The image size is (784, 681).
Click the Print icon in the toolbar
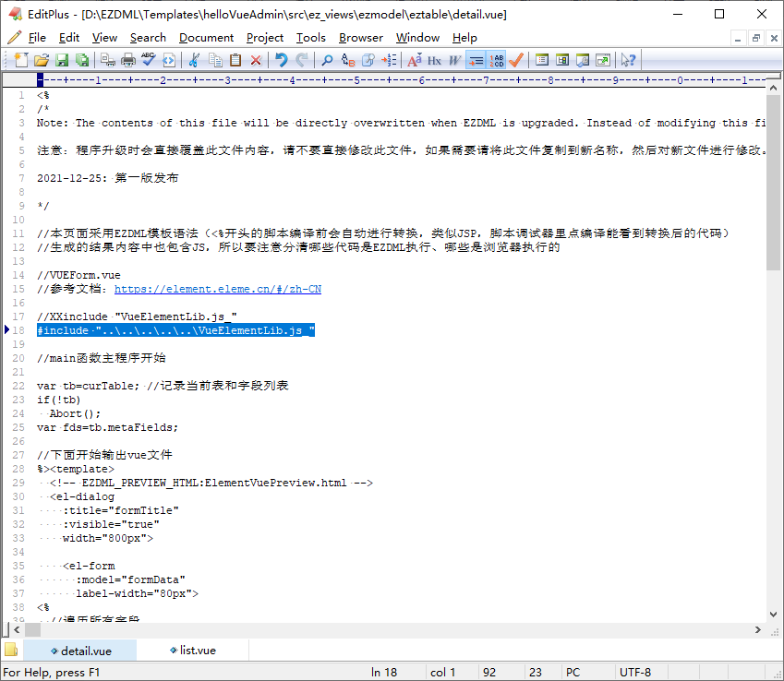pos(128,60)
